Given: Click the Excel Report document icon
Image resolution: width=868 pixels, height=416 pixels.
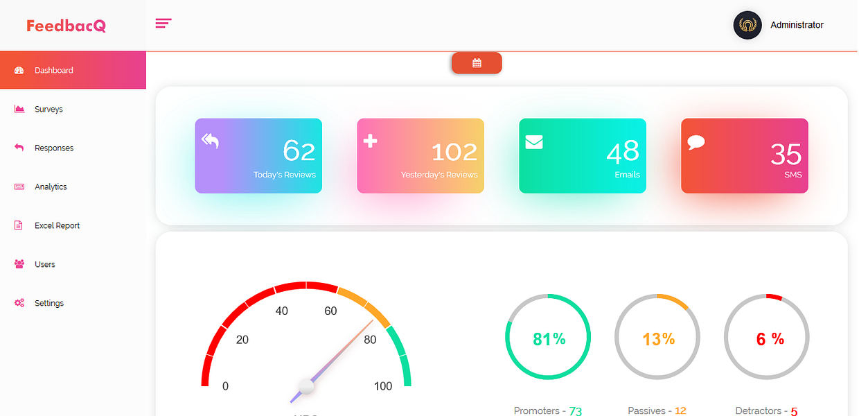Looking at the screenshot, I should point(19,225).
